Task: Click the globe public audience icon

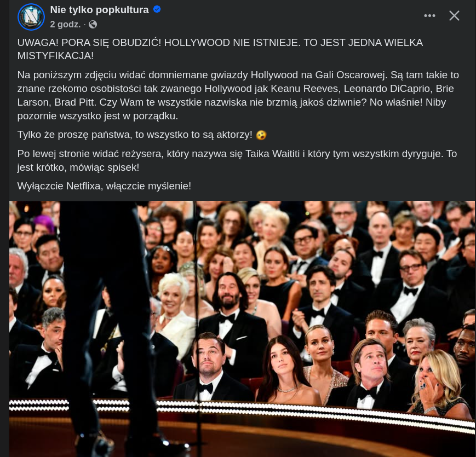Action: (93, 24)
